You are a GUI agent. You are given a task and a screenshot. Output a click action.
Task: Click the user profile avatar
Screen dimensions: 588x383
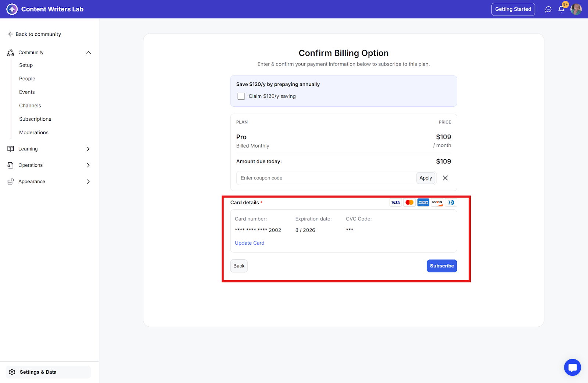point(576,9)
